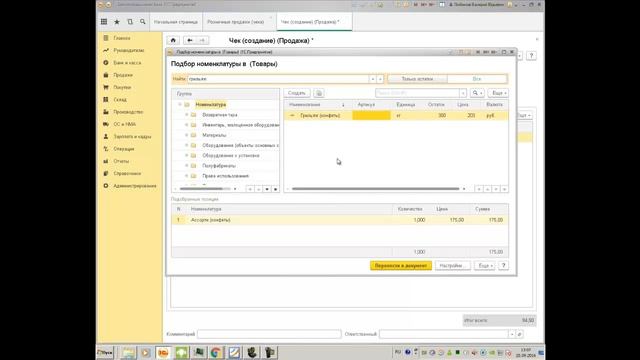Navigate back with the left arrow button
Screen dimensions: 640x360
pyautogui.click(x=189, y=40)
